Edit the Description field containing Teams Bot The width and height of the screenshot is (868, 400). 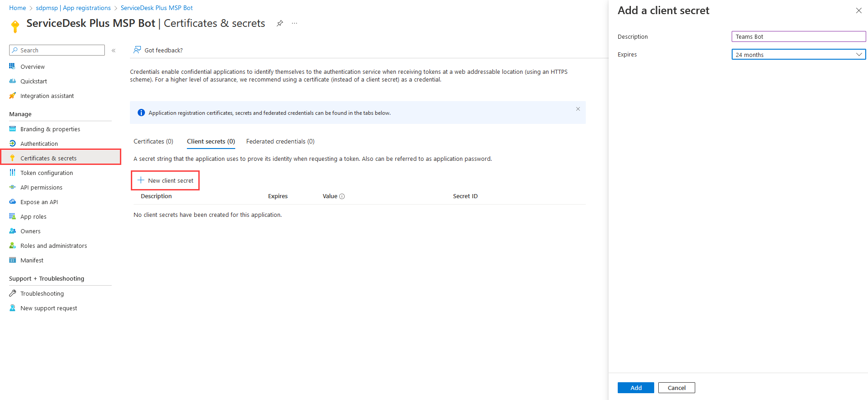(x=798, y=36)
